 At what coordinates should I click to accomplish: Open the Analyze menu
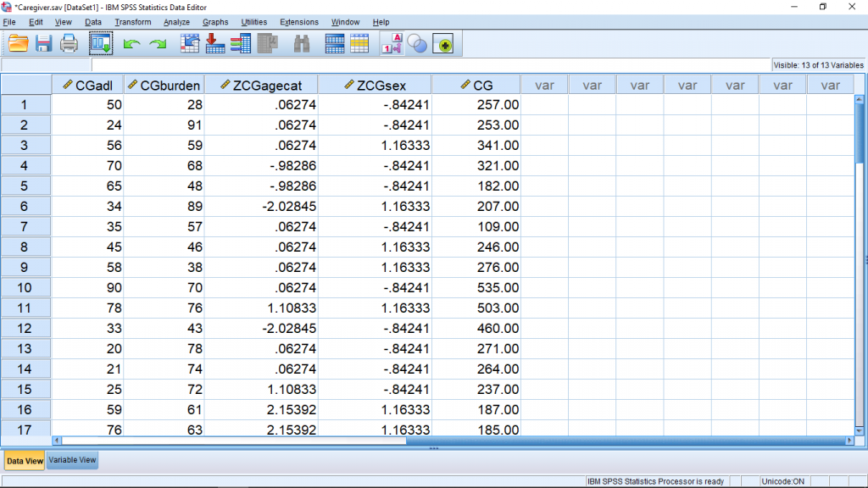(176, 22)
